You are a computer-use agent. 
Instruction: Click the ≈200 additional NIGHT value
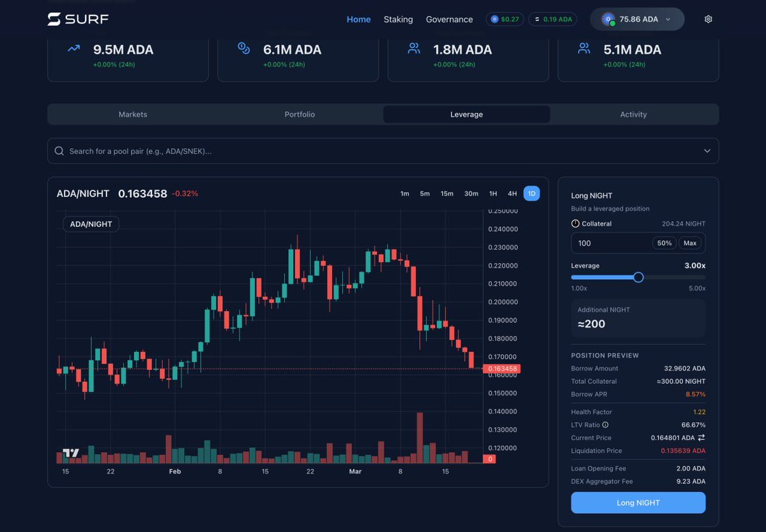tap(591, 324)
